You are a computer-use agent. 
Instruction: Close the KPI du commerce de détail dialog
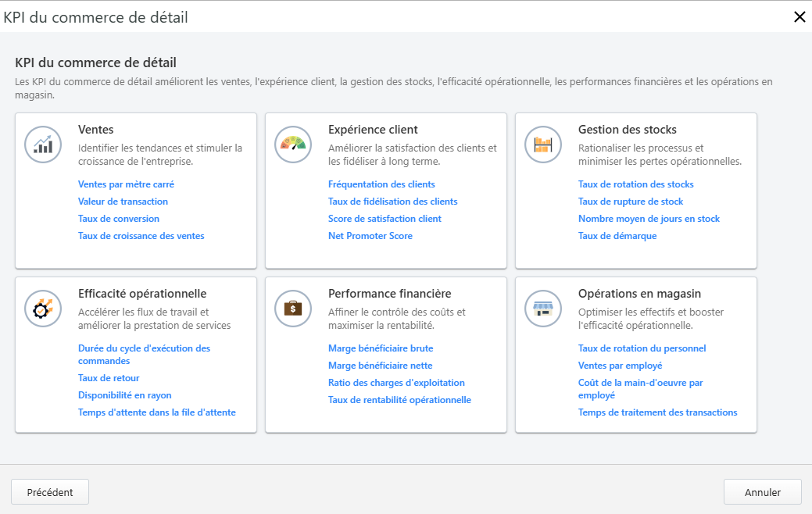click(799, 17)
